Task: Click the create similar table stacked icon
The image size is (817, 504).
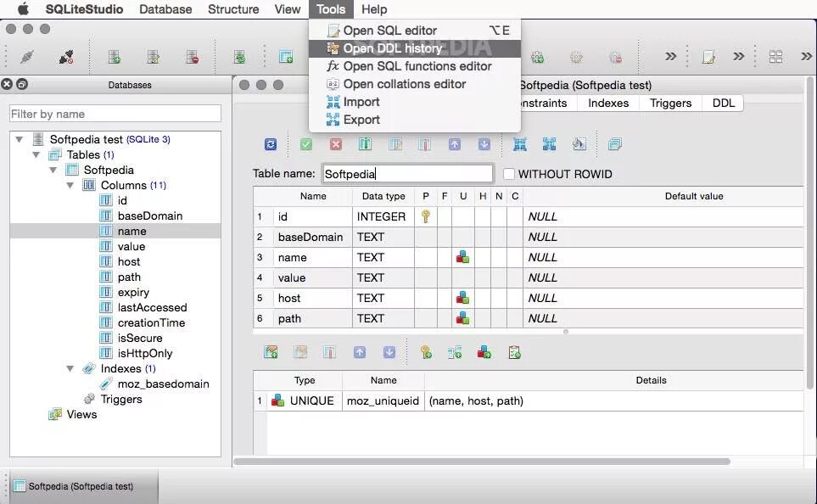Action: tap(615, 144)
